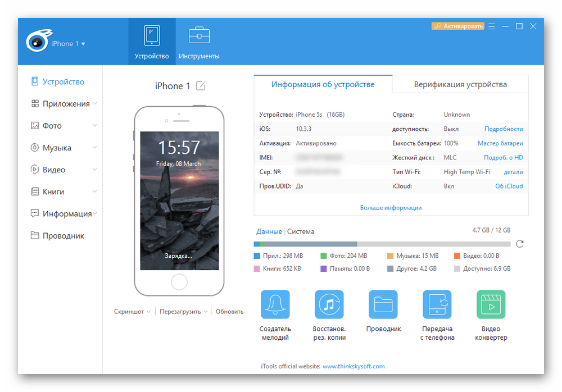Image resolution: width=562 pixels, height=392 pixels.
Task: Open Фото section in sidebar
Action: (46, 126)
